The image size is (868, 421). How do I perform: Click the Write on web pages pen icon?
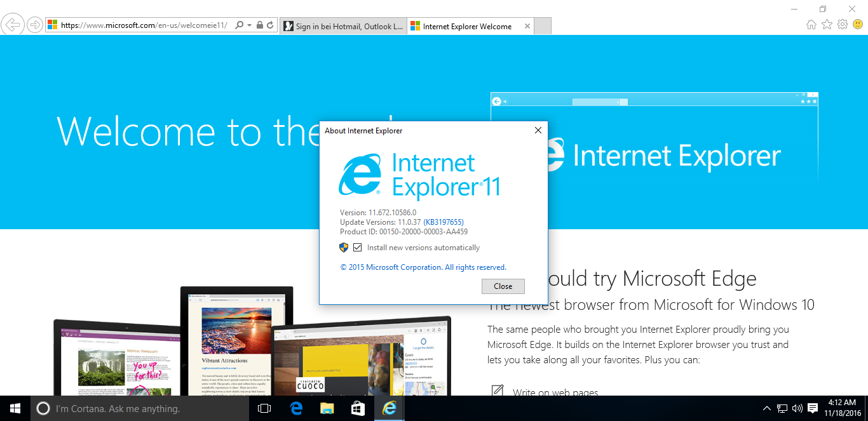coord(498,391)
